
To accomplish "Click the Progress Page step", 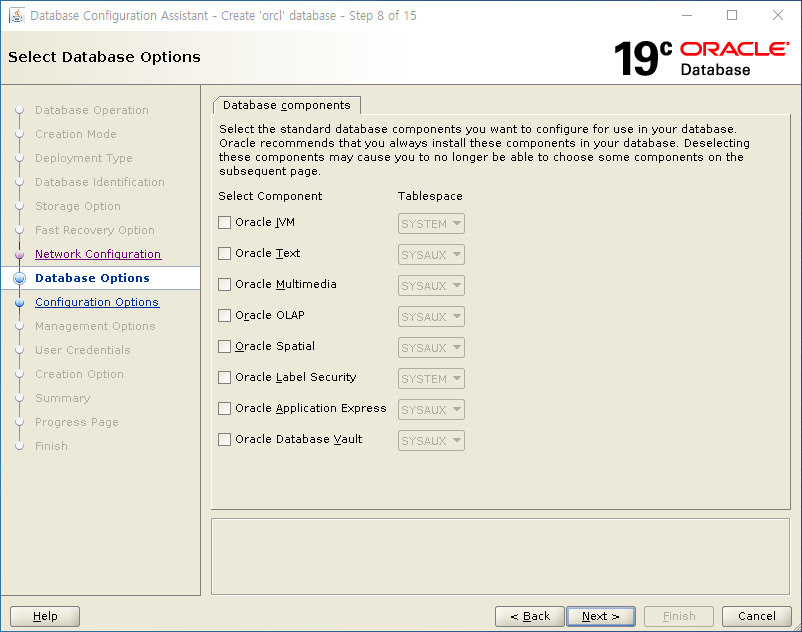I will point(77,422).
